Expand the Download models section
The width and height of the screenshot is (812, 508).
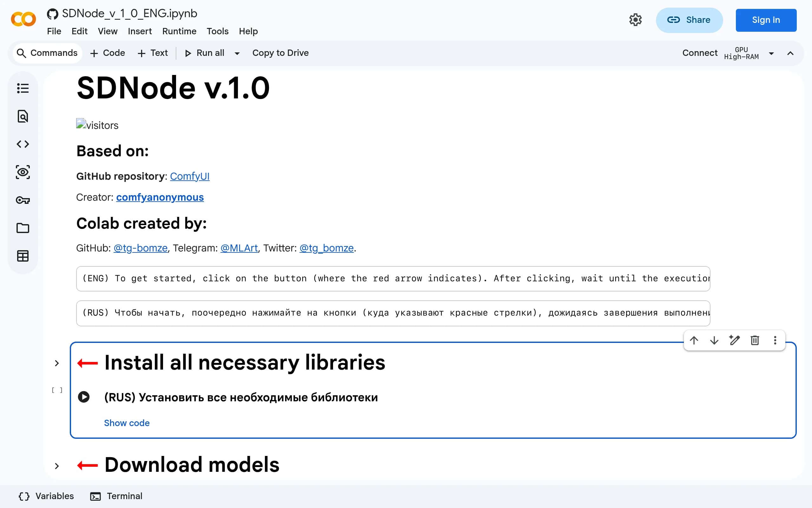pyautogui.click(x=57, y=466)
